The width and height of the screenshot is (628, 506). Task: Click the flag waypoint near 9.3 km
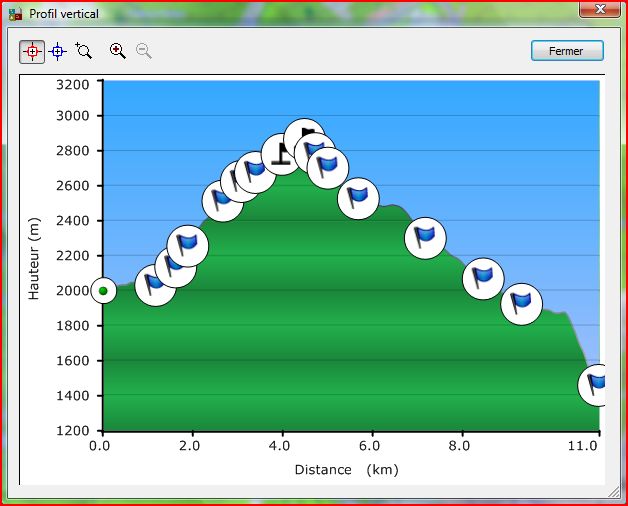tap(521, 302)
